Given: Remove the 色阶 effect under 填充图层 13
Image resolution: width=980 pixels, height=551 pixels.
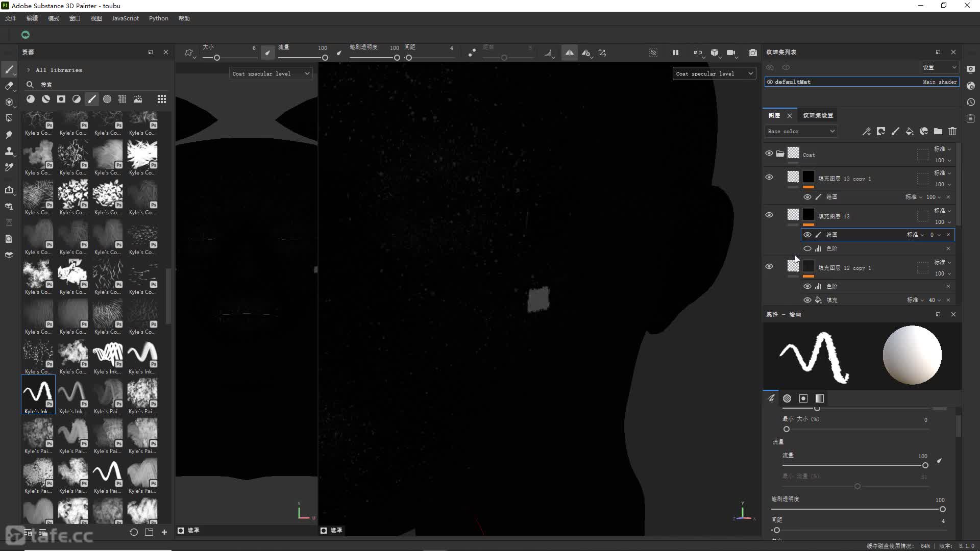Looking at the screenshot, I should pyautogui.click(x=948, y=248).
